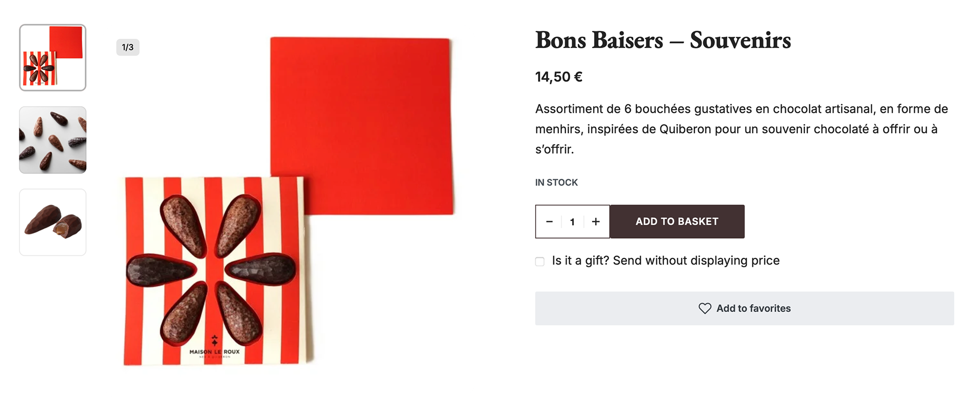
Task: View the cut-open chocolate thumbnail
Action: click(x=53, y=222)
